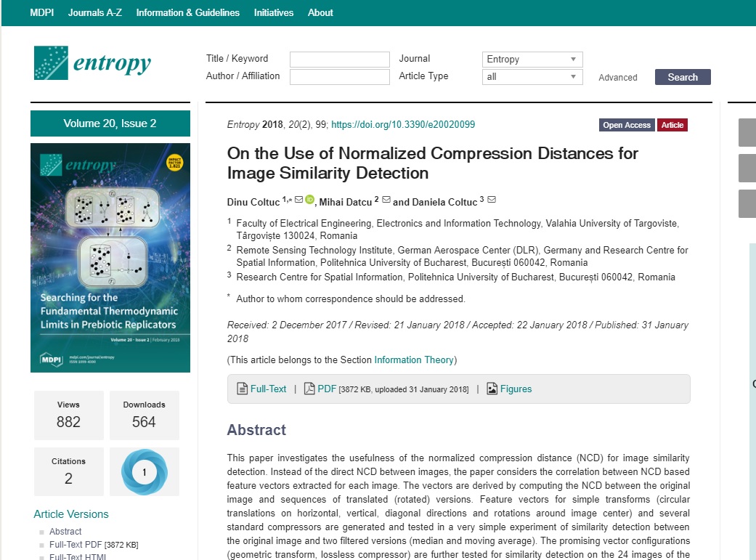Screen dimensions: 756x560
Task: Open Advanced search link
Action: click(x=617, y=77)
